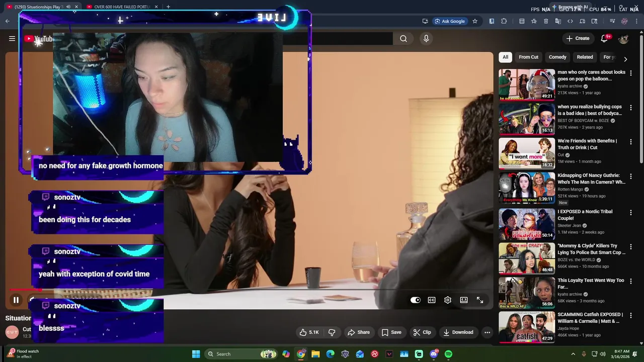
Task: Dislike the video with the thumbs-down button
Action: pos(332,332)
